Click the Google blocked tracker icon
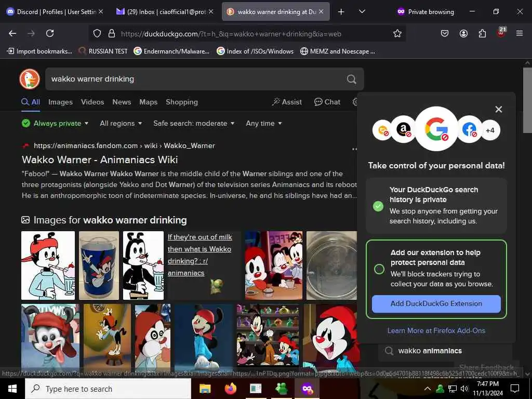 click(x=436, y=129)
